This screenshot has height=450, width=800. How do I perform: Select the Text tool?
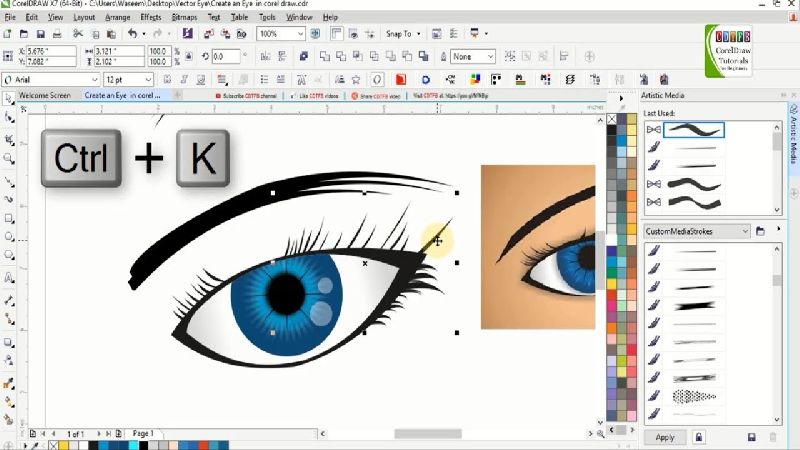9,278
